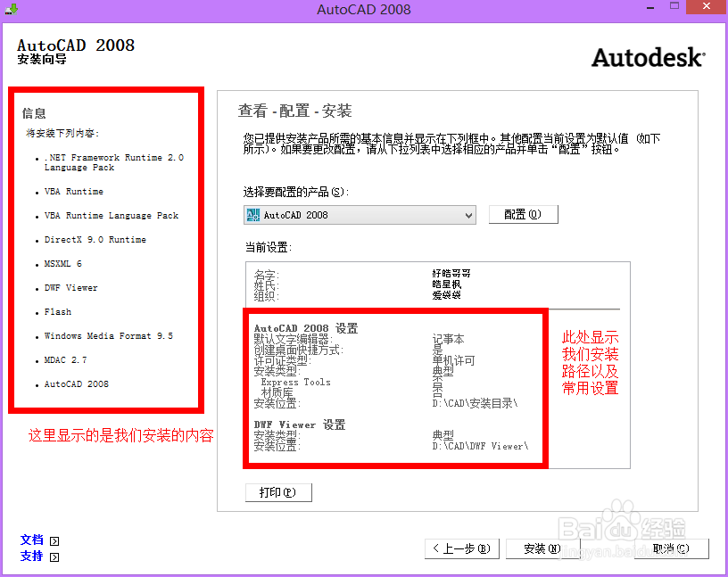728x577 pixels.
Task: Click the 记事本 default editor value
Action: [x=448, y=339]
